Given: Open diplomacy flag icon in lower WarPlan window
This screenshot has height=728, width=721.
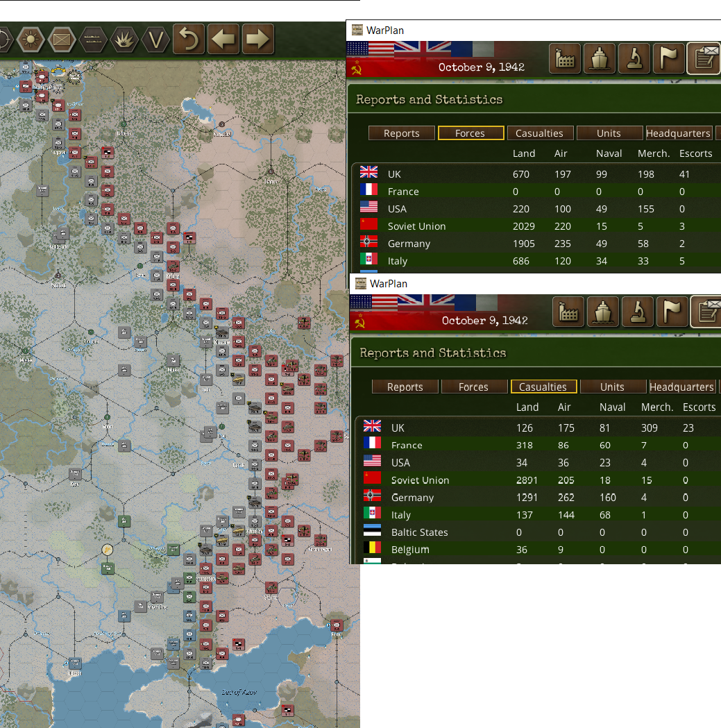Looking at the screenshot, I should [672, 312].
